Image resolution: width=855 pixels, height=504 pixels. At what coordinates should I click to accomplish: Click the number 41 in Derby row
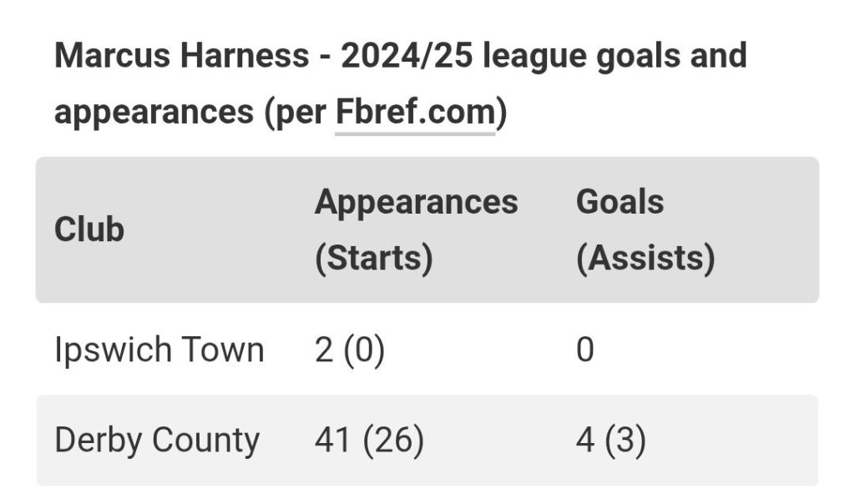(331, 441)
